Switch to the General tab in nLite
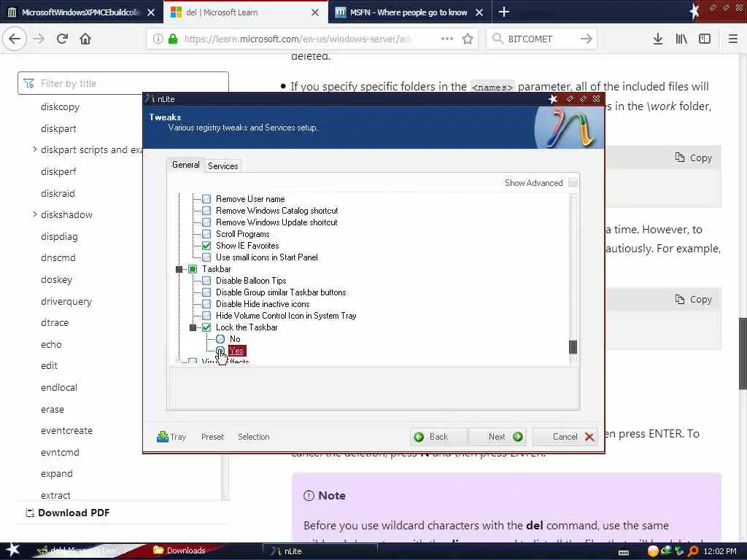 186,165
